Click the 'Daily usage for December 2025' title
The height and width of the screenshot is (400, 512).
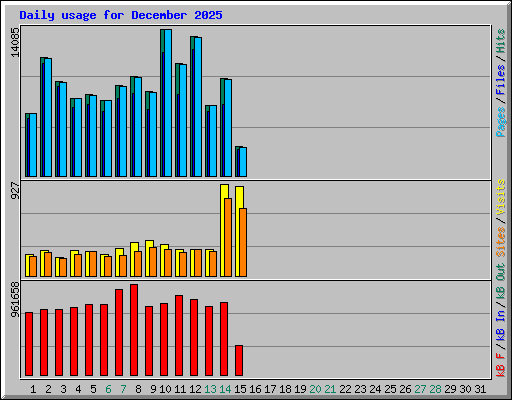(x=121, y=15)
